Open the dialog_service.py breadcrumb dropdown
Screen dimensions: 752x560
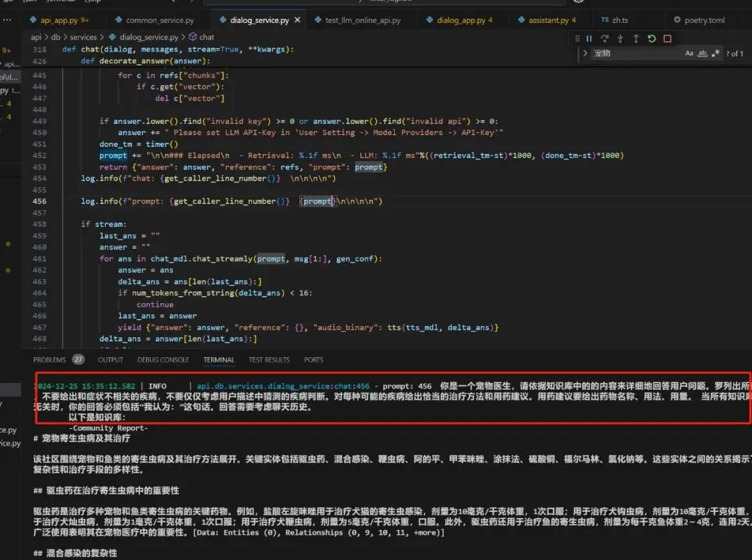coord(149,37)
